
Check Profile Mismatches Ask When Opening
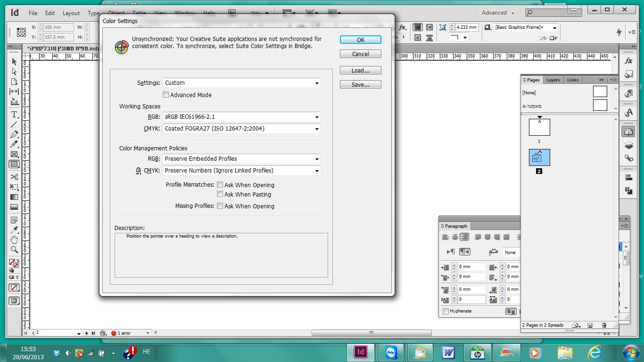click(x=220, y=185)
